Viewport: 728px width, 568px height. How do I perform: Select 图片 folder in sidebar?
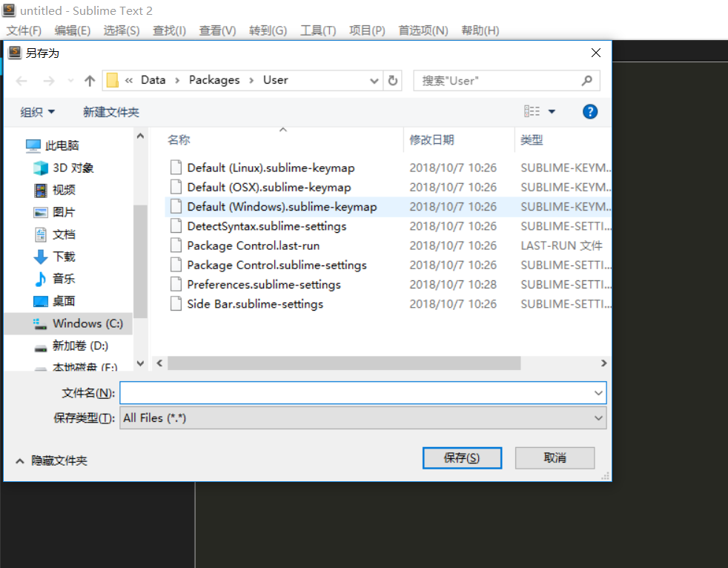[x=64, y=212]
